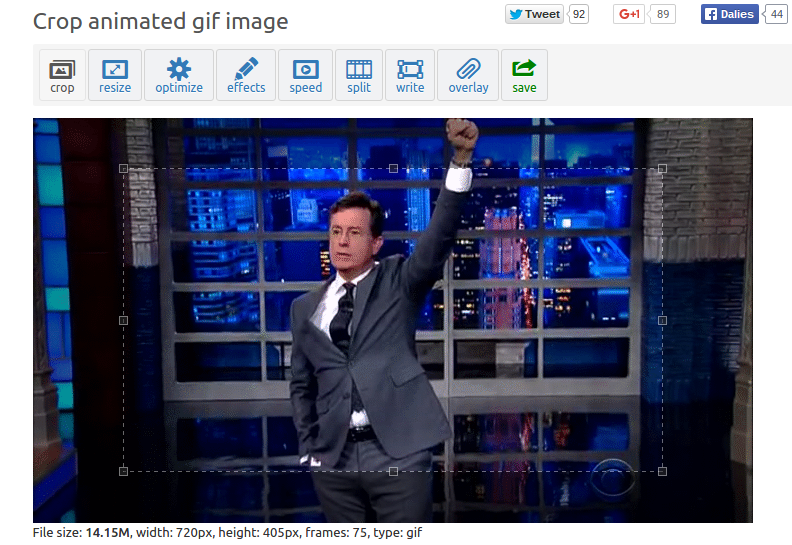Click the Facebook Dalies button
This screenshot has width=792, height=545.
pos(729,14)
